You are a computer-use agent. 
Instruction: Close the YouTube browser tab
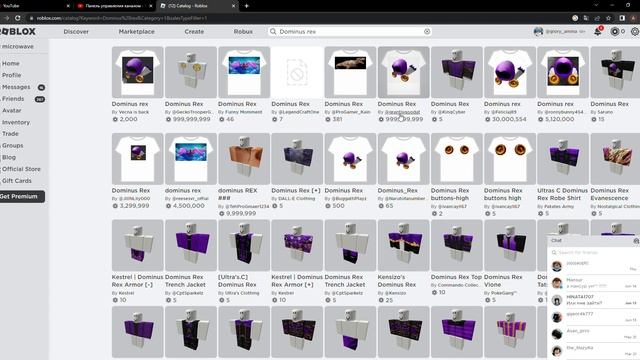tap(68, 6)
